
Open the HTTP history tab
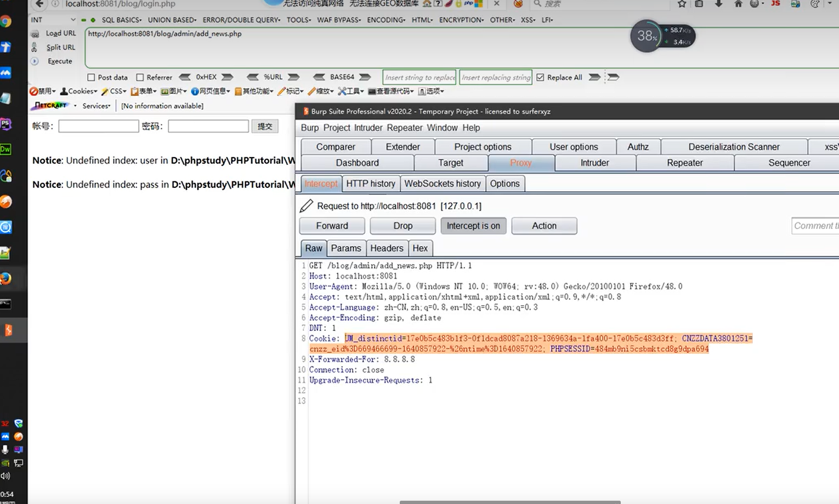pos(371,184)
